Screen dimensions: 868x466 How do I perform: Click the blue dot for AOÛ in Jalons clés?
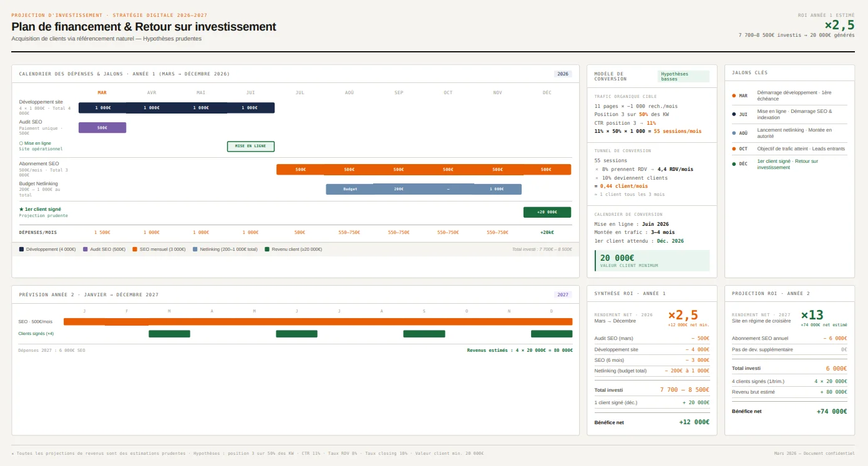[734, 133]
